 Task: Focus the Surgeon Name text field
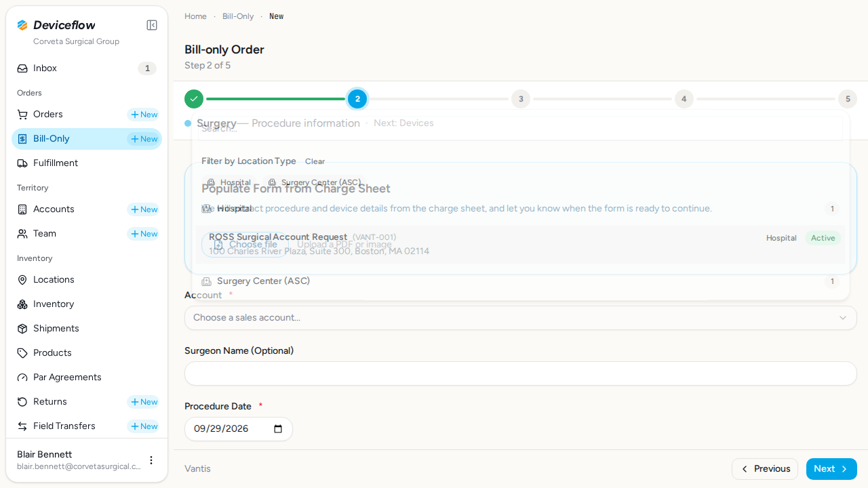[521, 373]
